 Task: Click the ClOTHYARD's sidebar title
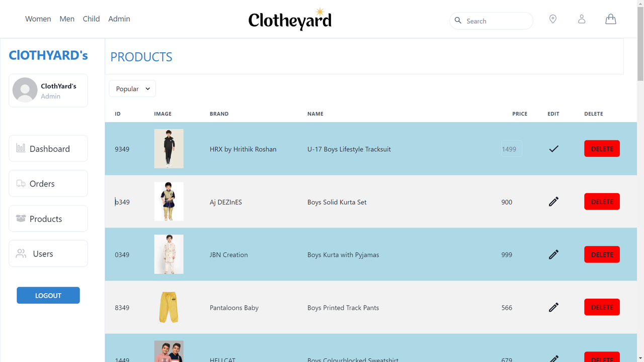tap(48, 55)
